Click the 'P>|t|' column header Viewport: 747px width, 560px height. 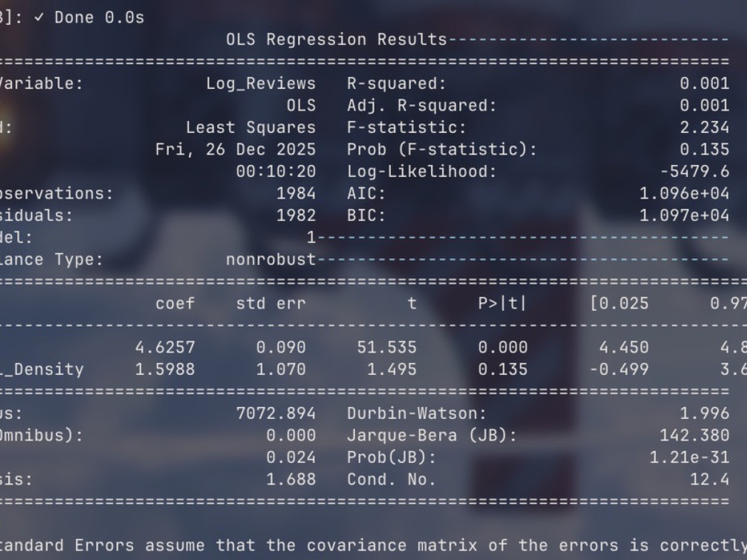point(503,303)
